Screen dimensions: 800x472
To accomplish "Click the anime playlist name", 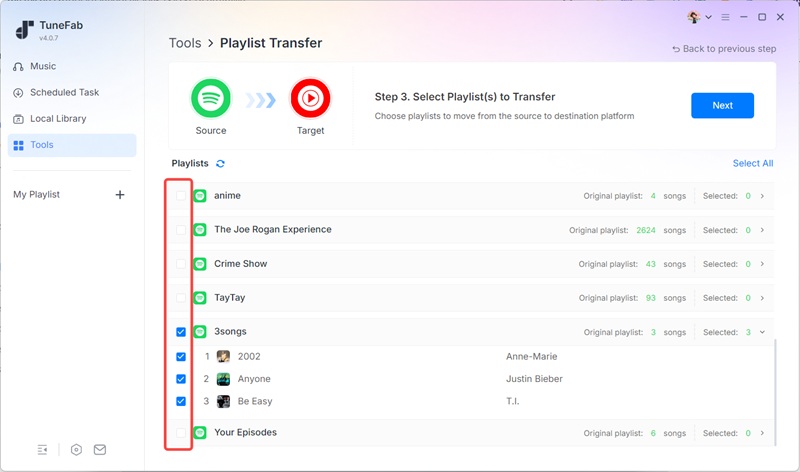I will (228, 195).
